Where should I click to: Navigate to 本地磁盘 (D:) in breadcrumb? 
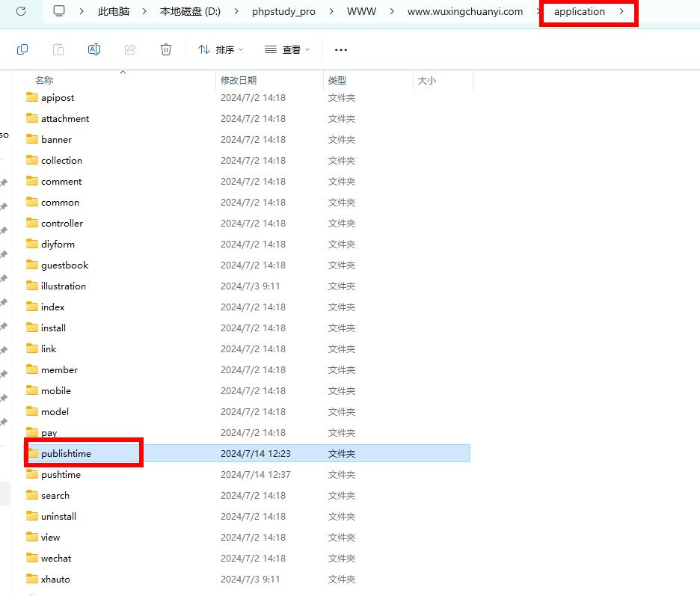pos(190,11)
